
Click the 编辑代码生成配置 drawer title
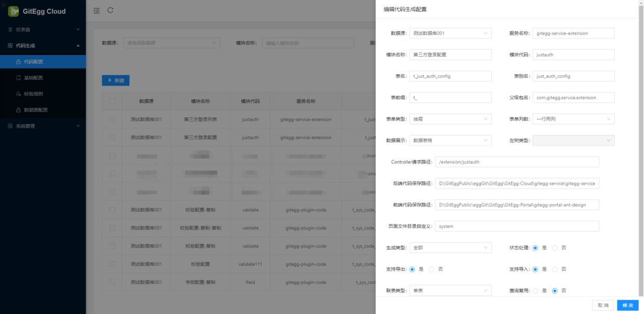pos(405,9)
